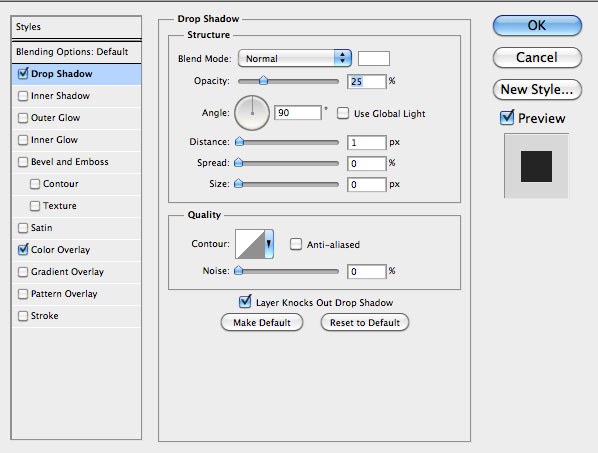Click the Size slider handle
The image size is (598, 453).
click(x=238, y=184)
